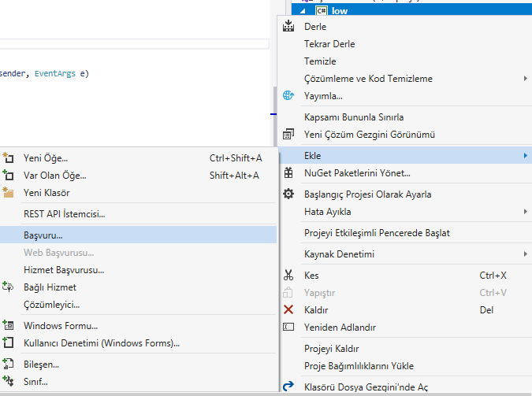Click the EventArgs type in the code editor
The image size is (532, 396).
pos(55,73)
